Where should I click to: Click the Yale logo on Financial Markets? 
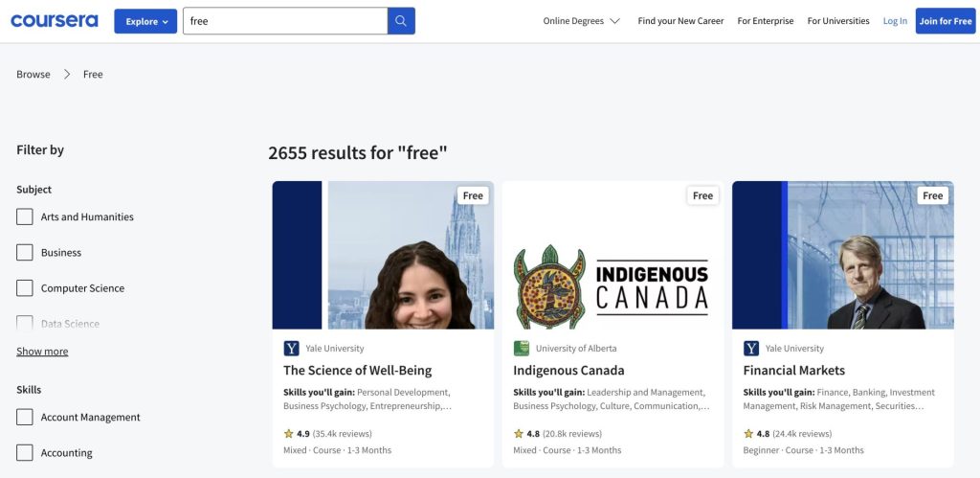pos(751,349)
